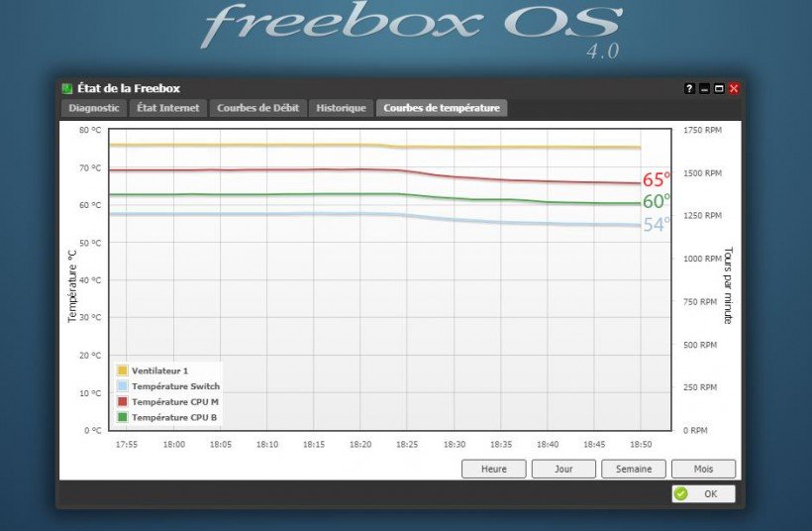The height and width of the screenshot is (531, 812).
Task: Go to the Historique tab
Action: coord(342,108)
